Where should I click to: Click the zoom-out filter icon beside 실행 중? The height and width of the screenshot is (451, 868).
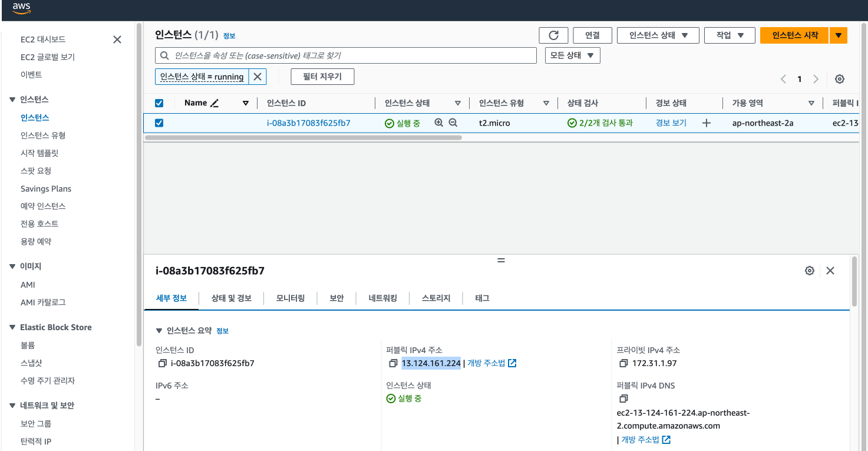click(x=453, y=123)
